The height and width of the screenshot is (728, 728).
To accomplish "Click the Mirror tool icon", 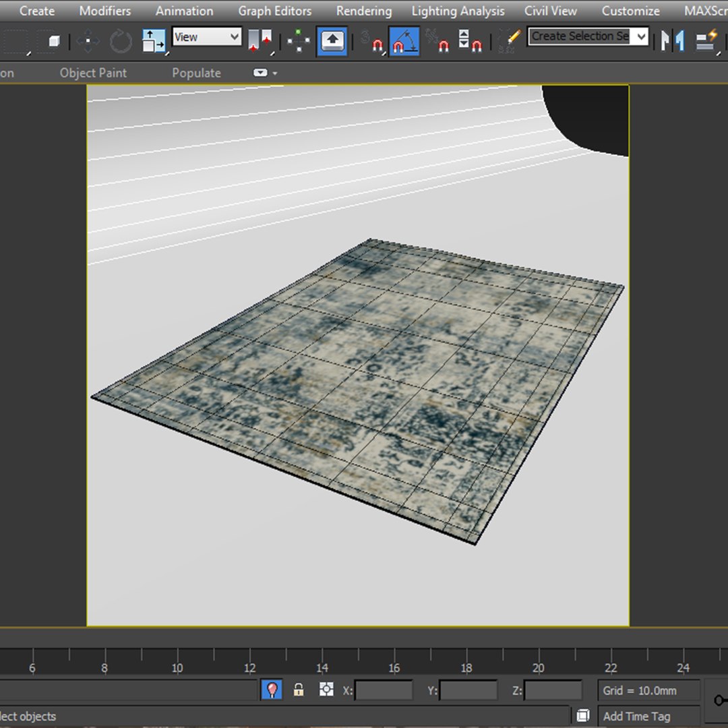I will point(673,41).
